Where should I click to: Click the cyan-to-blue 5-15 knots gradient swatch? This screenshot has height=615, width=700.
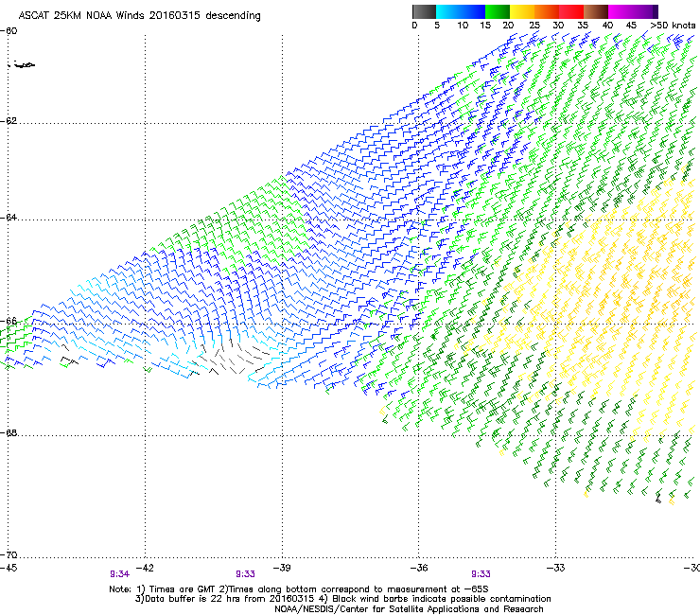click(461, 11)
